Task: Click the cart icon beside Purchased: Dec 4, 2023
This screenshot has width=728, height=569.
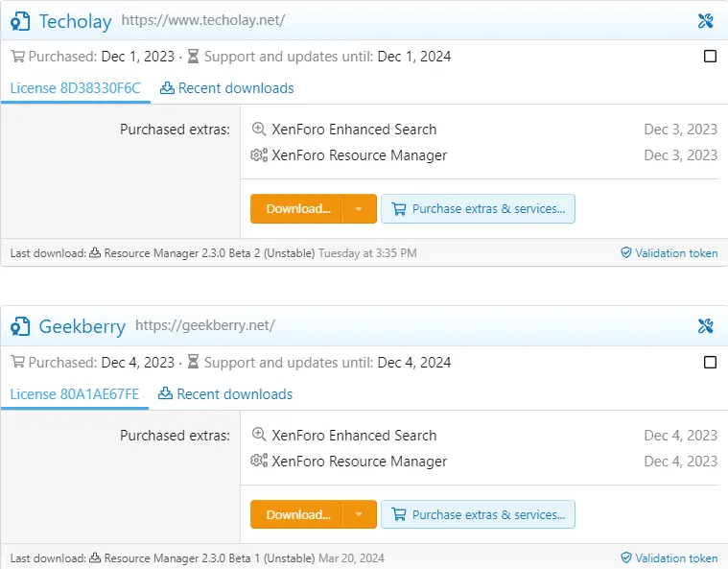Action: [x=17, y=362]
